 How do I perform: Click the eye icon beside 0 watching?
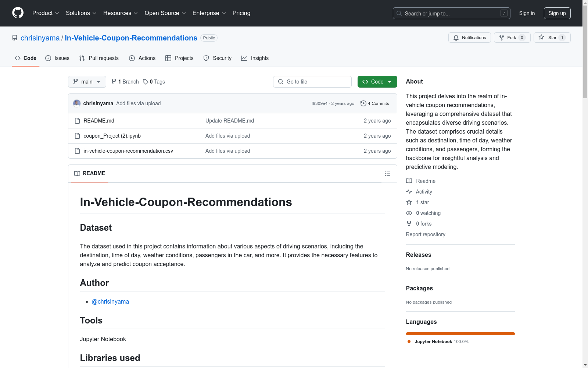(x=409, y=213)
